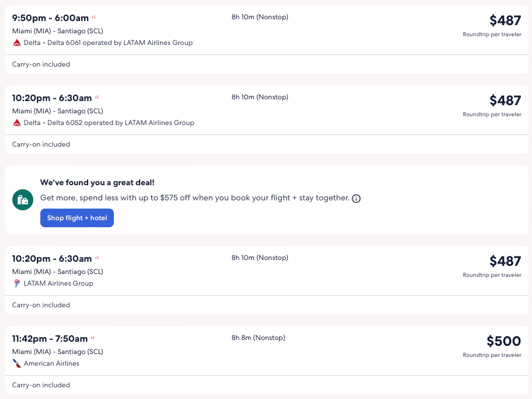532x399 pixels.
Task: Choose the $487 price on the Delta 6061 flight
Action: click(505, 20)
